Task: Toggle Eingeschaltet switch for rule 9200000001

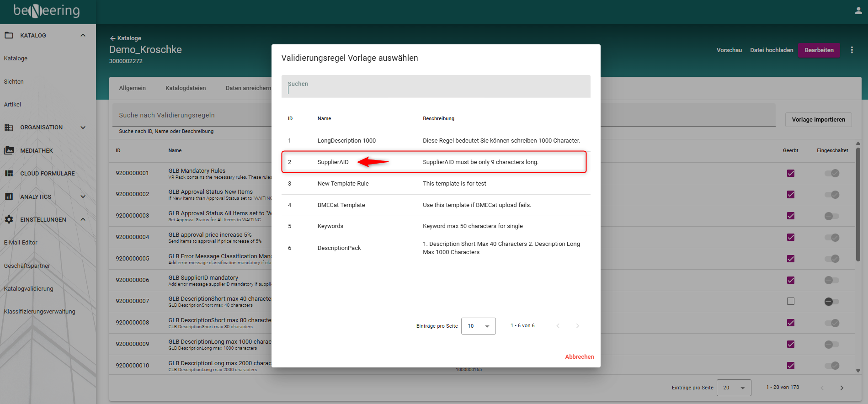Action: point(831,173)
